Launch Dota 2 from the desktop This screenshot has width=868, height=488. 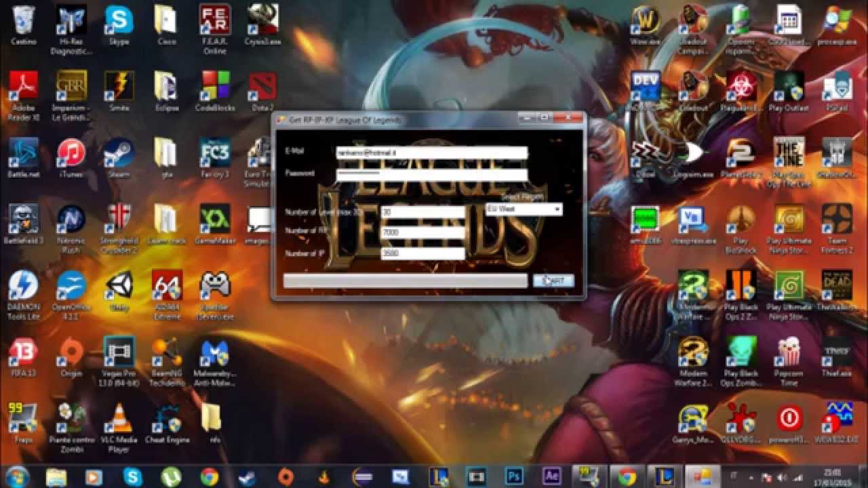pyautogui.click(x=262, y=91)
